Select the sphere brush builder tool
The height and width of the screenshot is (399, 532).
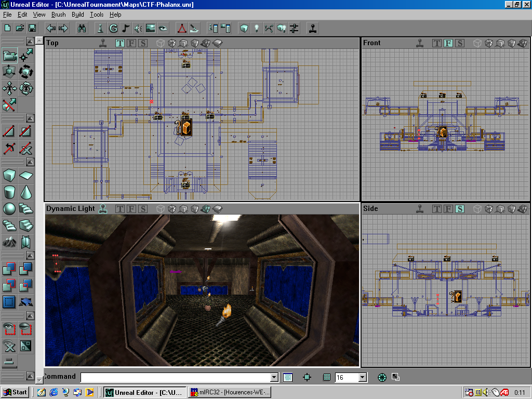[8, 209]
